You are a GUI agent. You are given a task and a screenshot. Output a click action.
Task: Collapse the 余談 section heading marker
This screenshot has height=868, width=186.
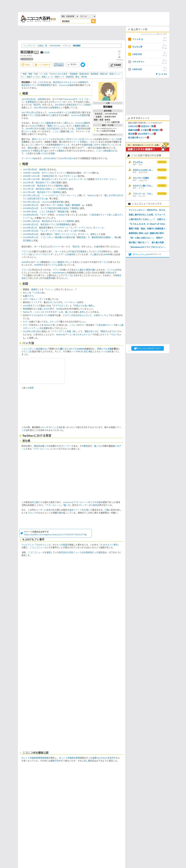coord(20,284)
